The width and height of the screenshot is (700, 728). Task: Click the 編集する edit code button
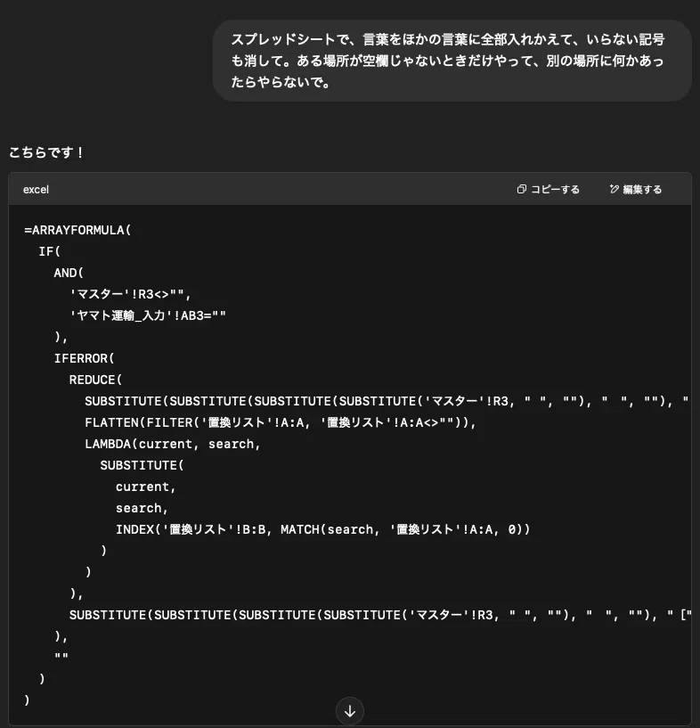click(x=636, y=190)
